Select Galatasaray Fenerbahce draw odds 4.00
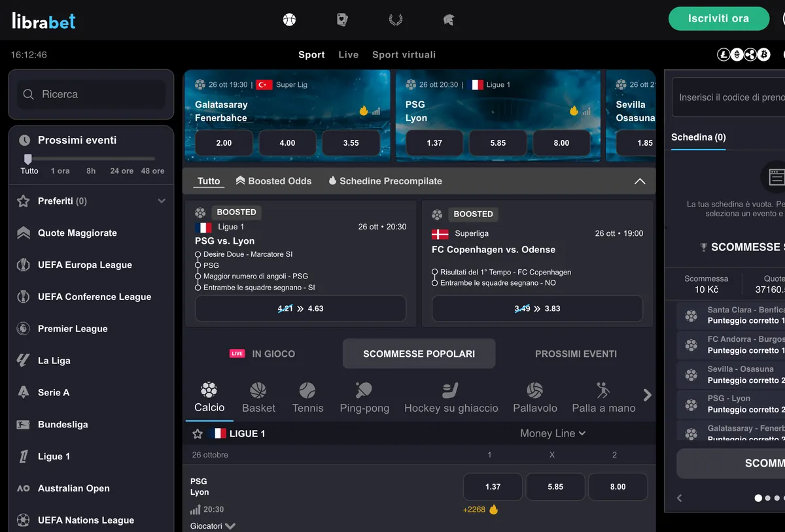Viewport: 785px width, 532px height. click(x=287, y=142)
